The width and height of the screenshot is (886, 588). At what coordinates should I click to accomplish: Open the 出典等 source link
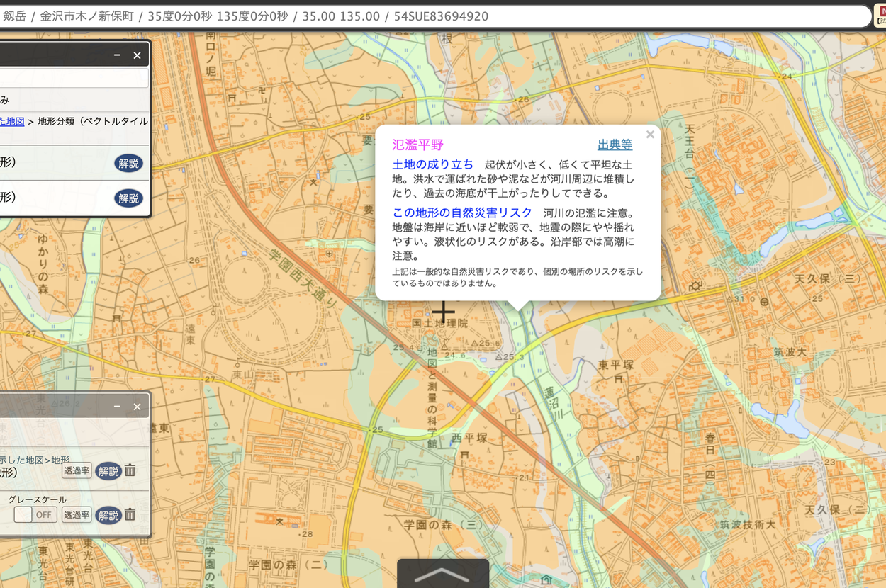(615, 145)
